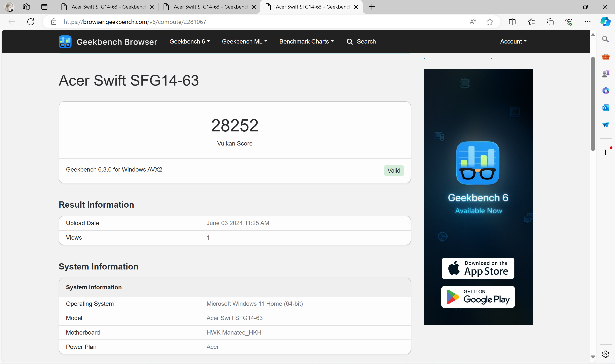Click the browser refresh icon
The height and width of the screenshot is (364, 615).
click(x=31, y=22)
